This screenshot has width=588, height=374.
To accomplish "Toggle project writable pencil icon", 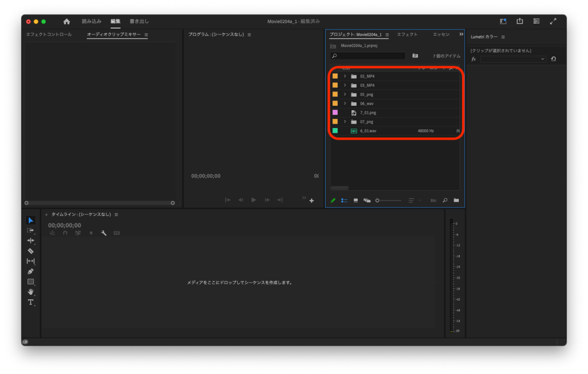I will [333, 201].
